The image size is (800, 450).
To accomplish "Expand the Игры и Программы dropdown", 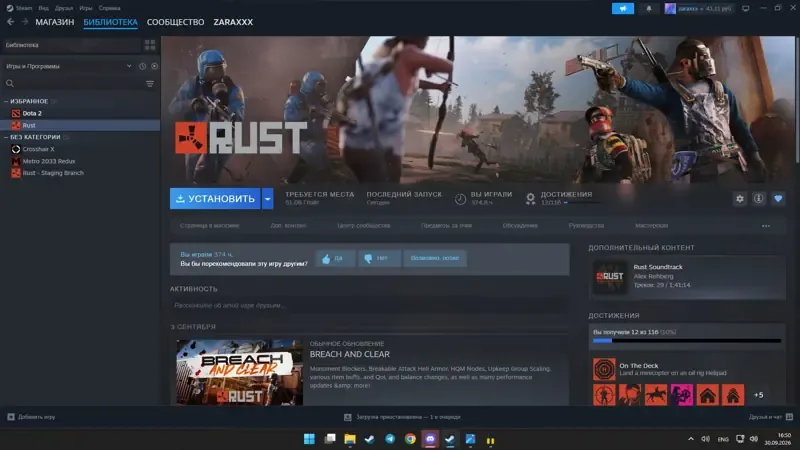I will point(68,66).
